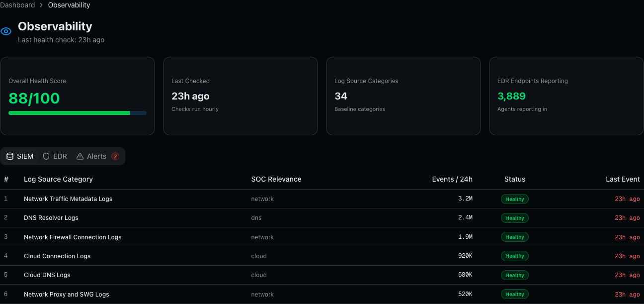Open the SIEM tab
Viewport: 644px width, 304px height.
coord(20,156)
